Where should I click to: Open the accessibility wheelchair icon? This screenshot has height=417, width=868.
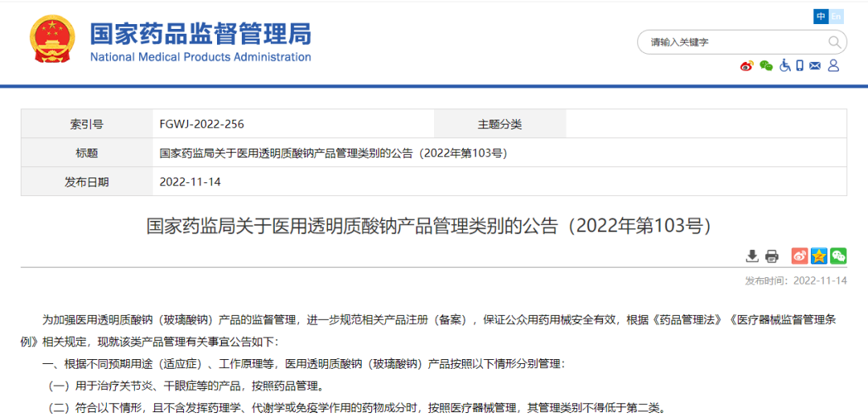(x=784, y=66)
